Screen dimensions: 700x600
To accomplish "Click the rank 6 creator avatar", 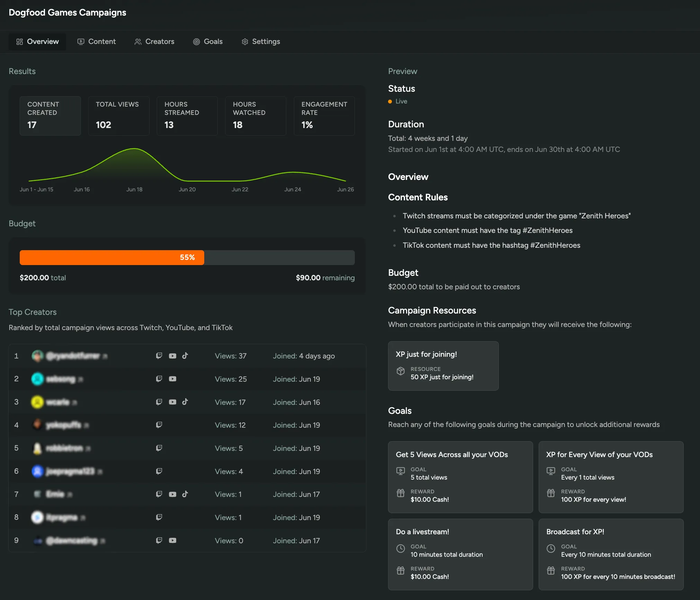I will [37, 471].
